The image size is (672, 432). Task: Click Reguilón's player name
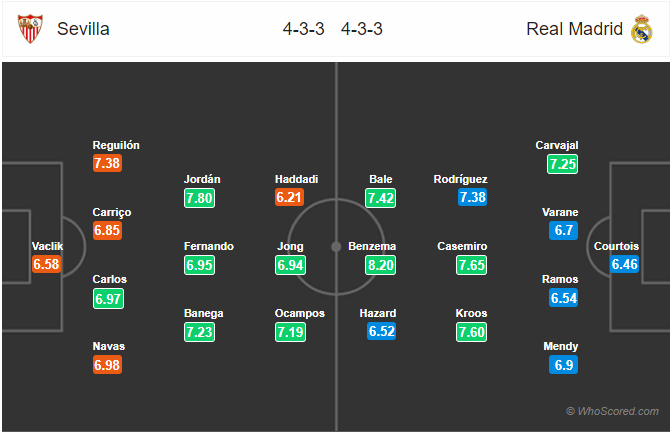116,145
